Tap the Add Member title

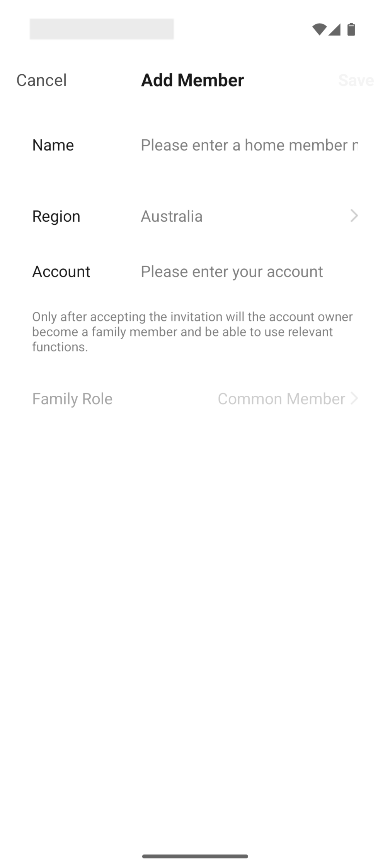point(192,80)
